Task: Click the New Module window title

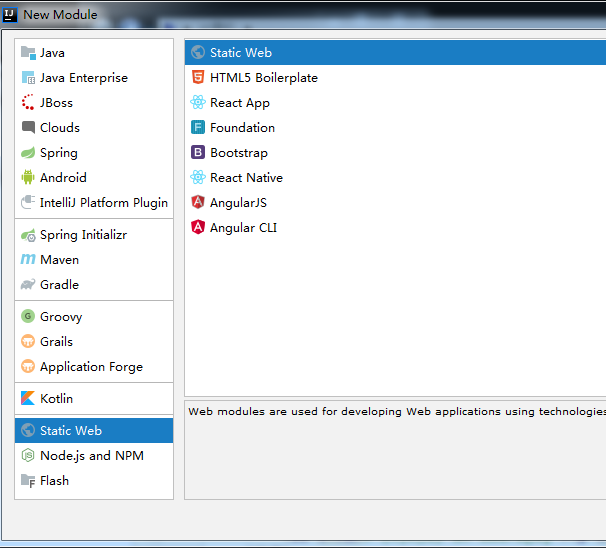Action: point(60,15)
